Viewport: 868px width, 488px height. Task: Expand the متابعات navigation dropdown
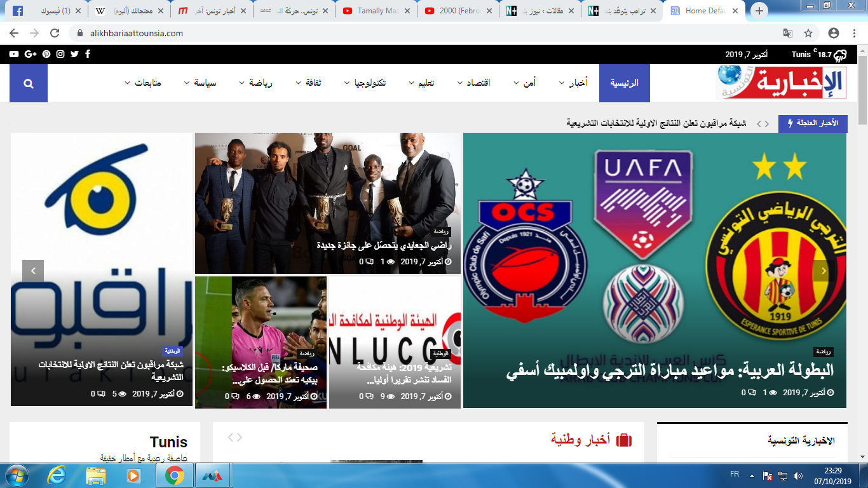pyautogui.click(x=142, y=83)
